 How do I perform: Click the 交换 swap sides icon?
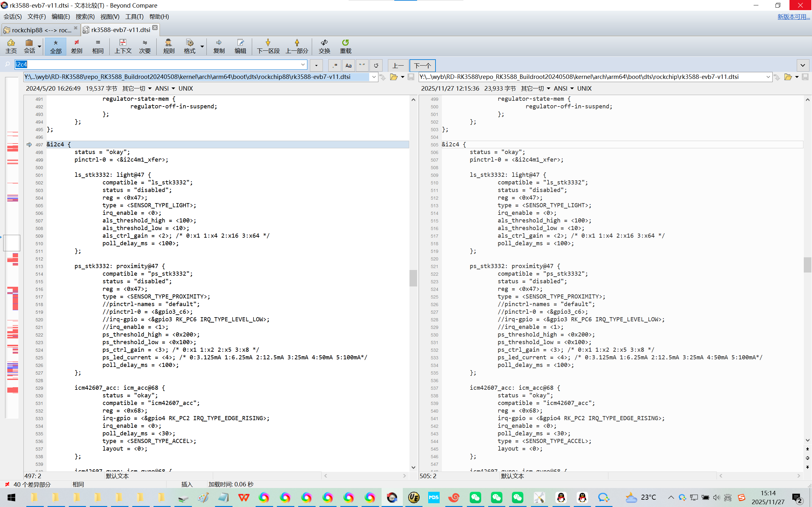324,46
